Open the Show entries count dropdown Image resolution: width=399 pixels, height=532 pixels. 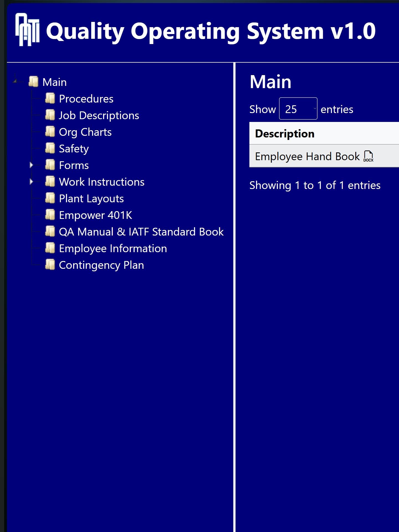pyautogui.click(x=298, y=109)
